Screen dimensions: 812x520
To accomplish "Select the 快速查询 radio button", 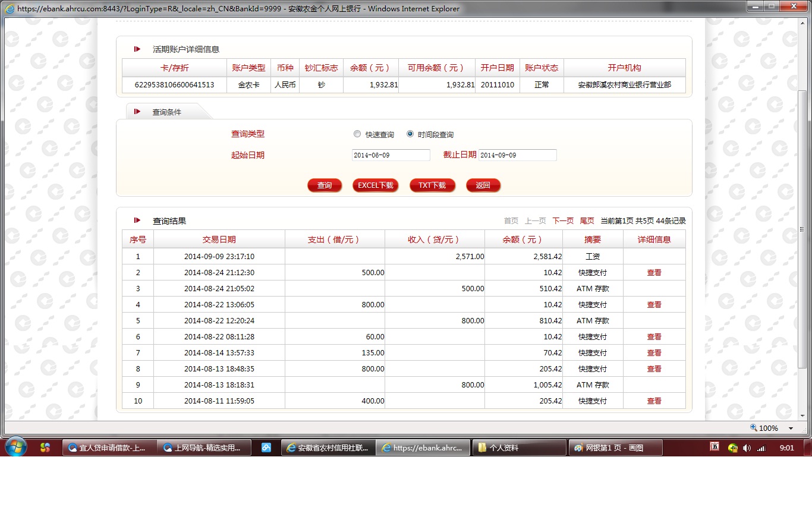I will [x=357, y=134].
